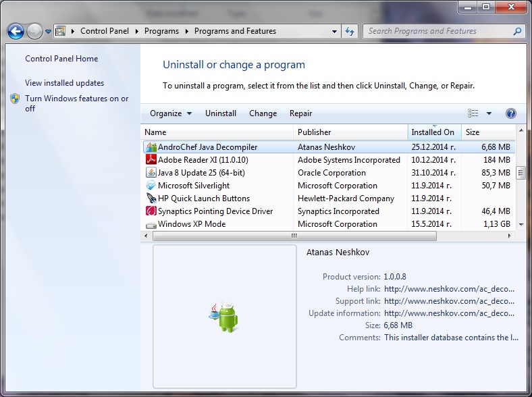Open Turn Windows features on or off
Image resolution: width=532 pixels, height=397 pixels.
(77, 103)
